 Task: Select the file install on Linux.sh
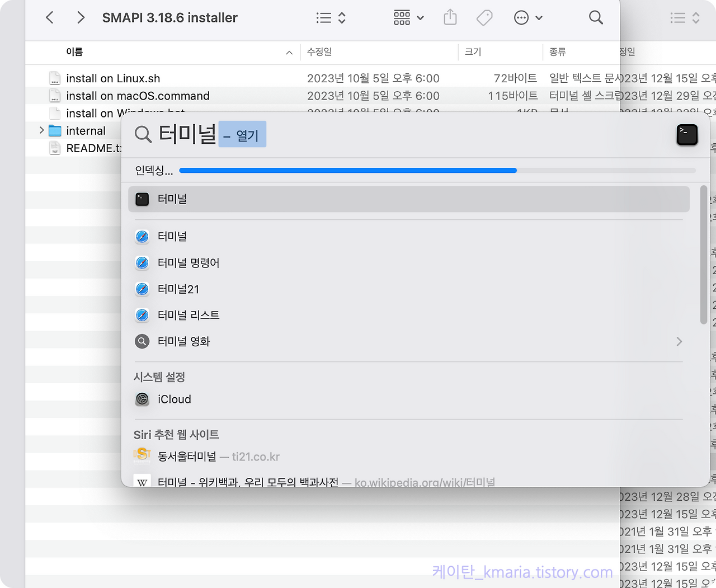pos(113,78)
